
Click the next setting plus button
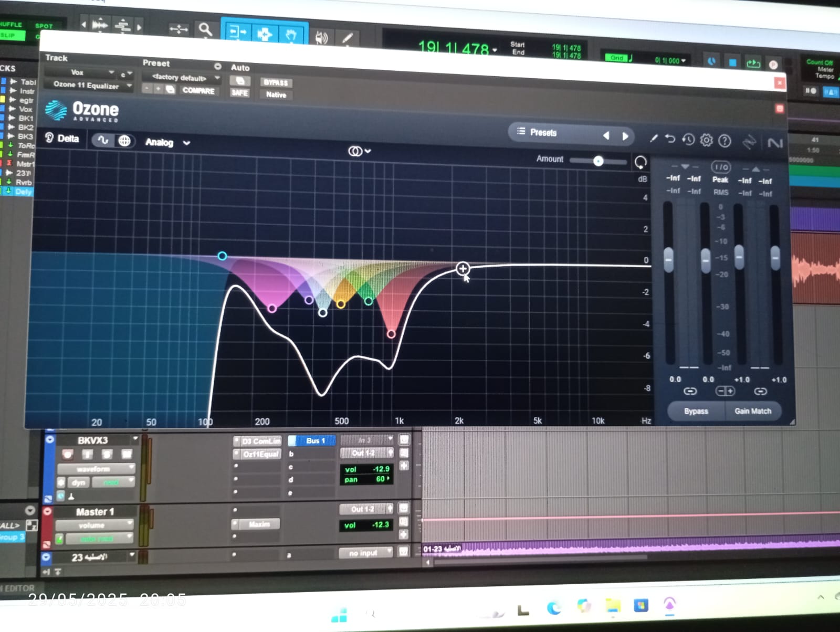coord(158,89)
